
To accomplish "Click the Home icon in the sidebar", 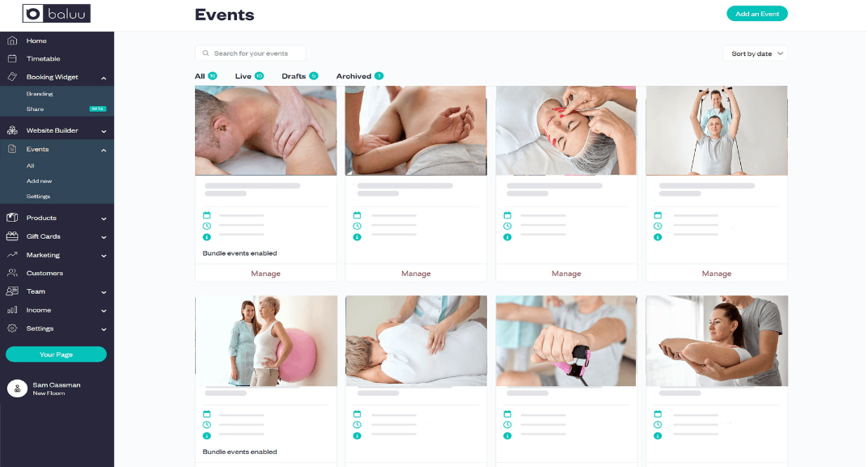I will coord(12,40).
